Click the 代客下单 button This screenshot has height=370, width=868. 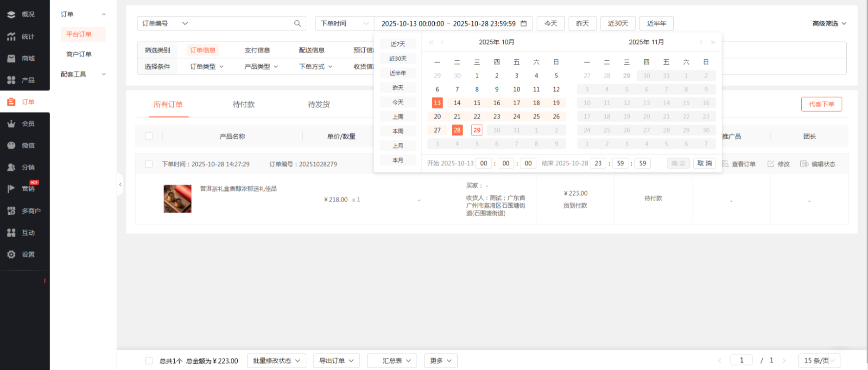[x=821, y=104]
